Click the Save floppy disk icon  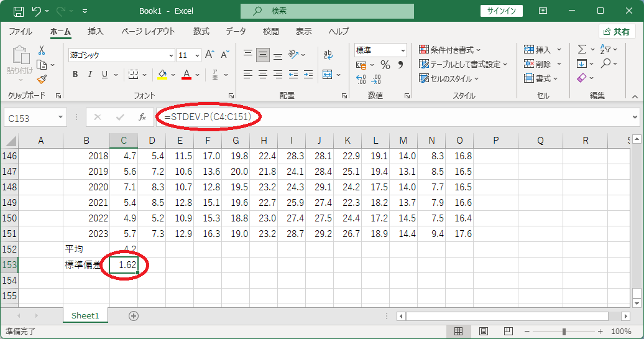point(19,11)
